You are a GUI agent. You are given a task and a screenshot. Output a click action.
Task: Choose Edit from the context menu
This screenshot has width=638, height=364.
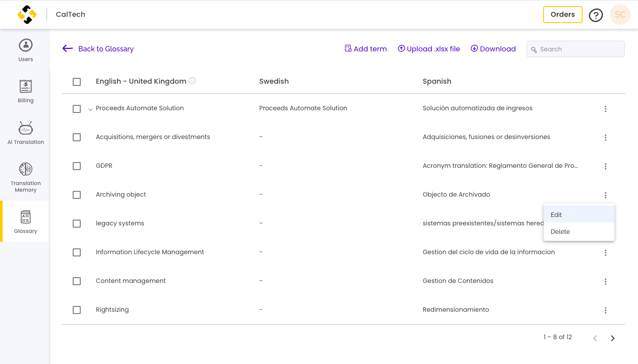pyautogui.click(x=579, y=215)
